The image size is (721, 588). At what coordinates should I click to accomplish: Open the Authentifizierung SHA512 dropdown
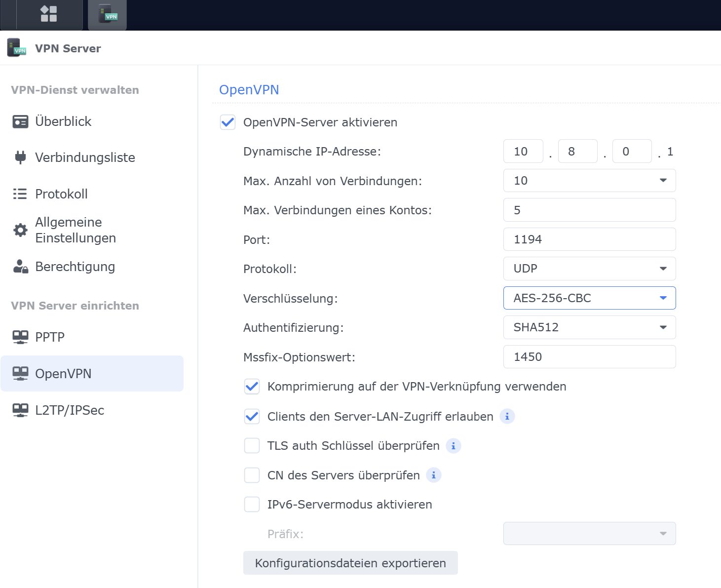[x=589, y=327]
